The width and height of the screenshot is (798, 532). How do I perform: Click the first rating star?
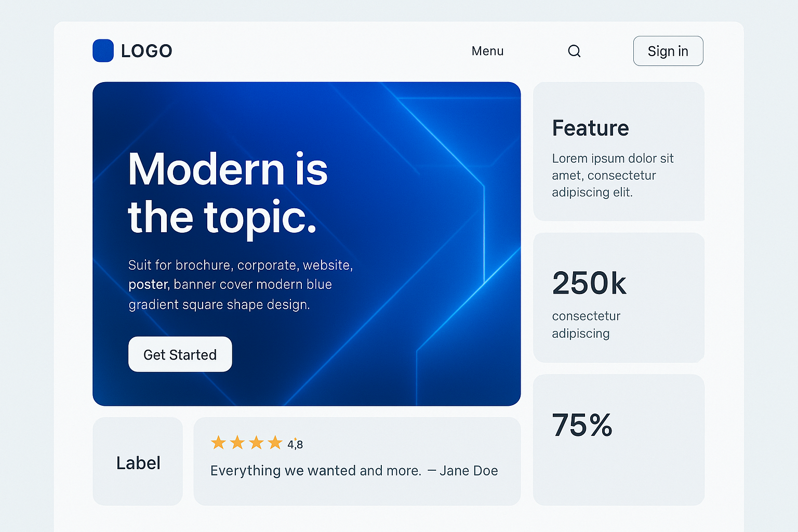(x=218, y=443)
